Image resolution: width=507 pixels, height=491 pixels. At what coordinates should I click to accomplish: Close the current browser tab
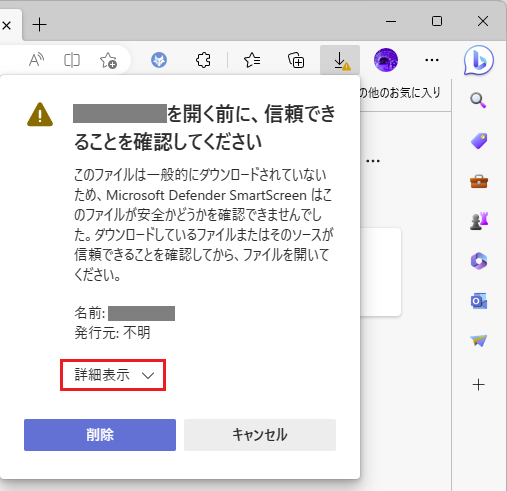coord(6,25)
